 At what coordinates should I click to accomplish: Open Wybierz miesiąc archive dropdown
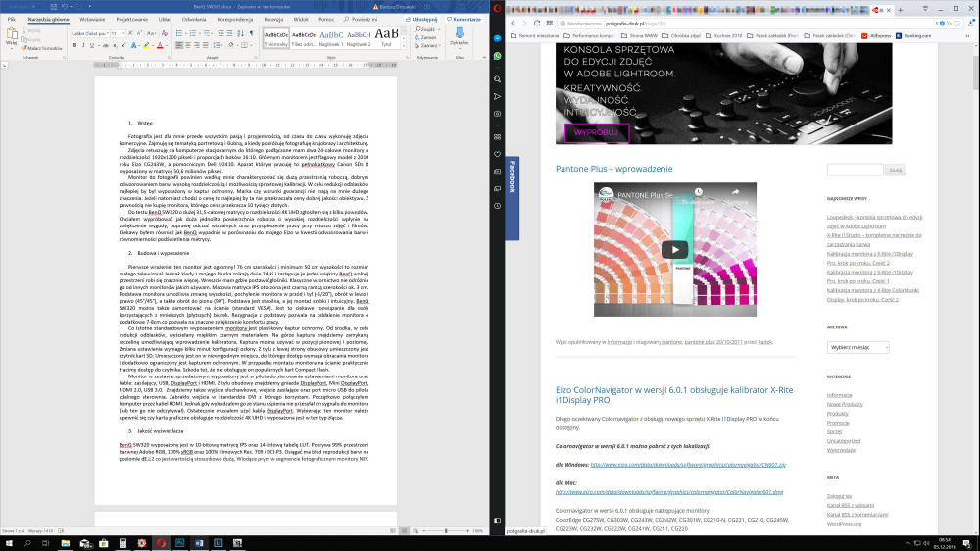(857, 348)
